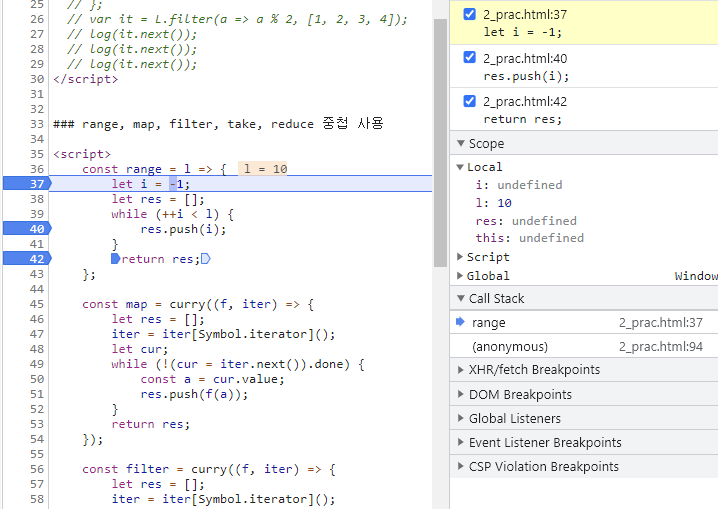Click the 'return res;' breakpoint entry text

(x=522, y=119)
